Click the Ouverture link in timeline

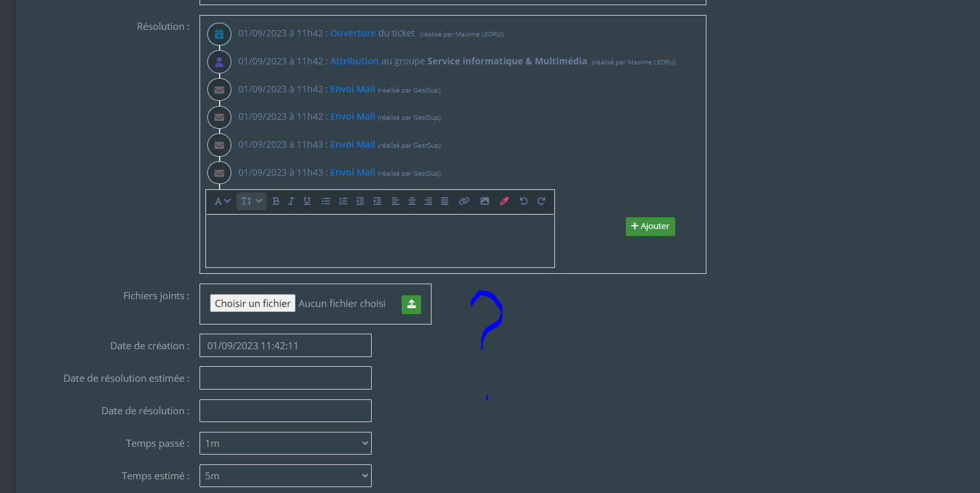353,33
